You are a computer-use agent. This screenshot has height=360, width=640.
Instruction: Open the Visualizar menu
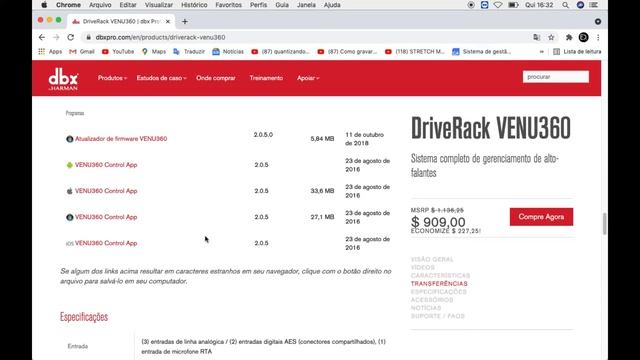159,5
